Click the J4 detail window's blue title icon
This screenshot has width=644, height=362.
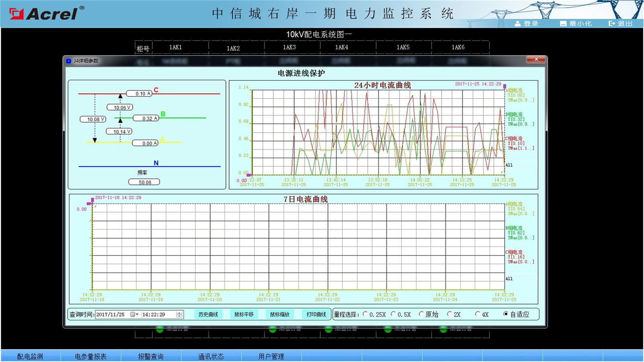[x=69, y=61]
